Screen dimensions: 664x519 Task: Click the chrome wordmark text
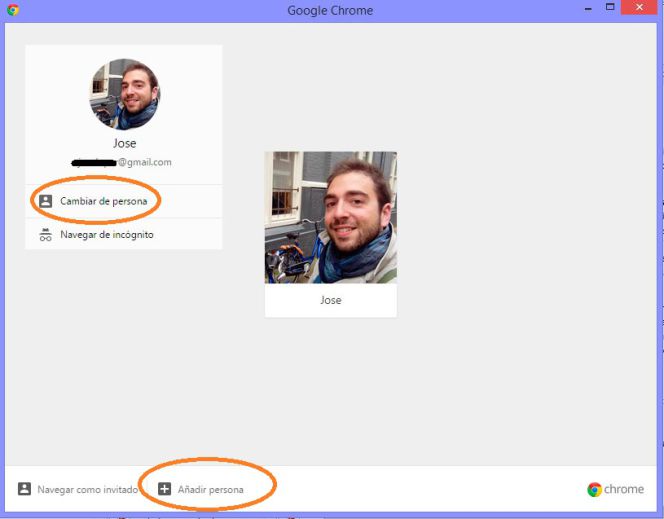[624, 489]
